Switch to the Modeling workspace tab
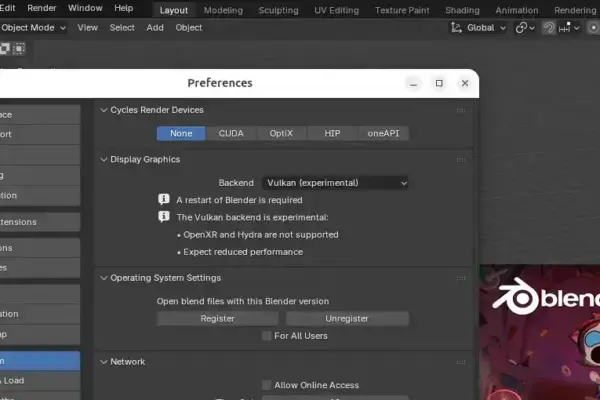The height and width of the screenshot is (400, 600). [223, 10]
